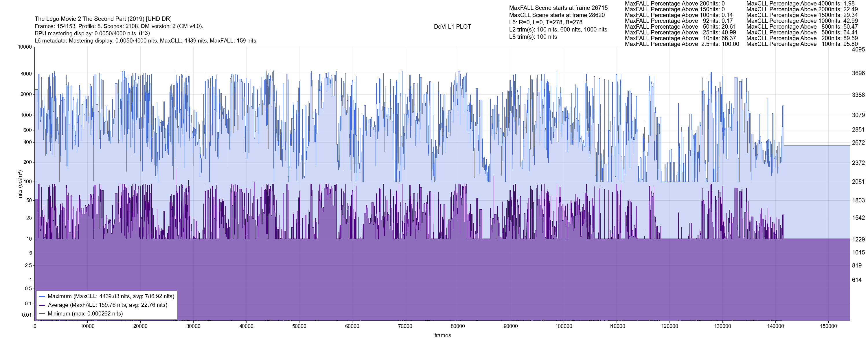Click the MaxFALL Scene starts at frame 26715 text
The width and height of the screenshot is (868, 347).
(558, 8)
